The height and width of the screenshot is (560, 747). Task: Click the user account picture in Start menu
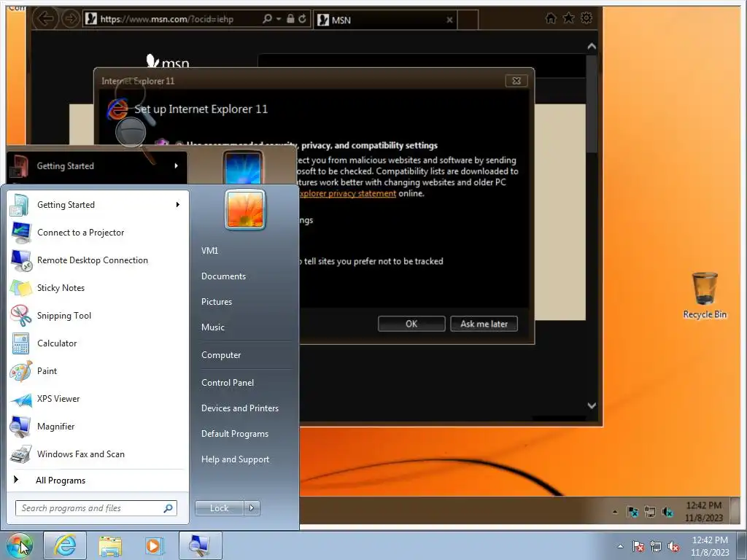[x=245, y=209]
